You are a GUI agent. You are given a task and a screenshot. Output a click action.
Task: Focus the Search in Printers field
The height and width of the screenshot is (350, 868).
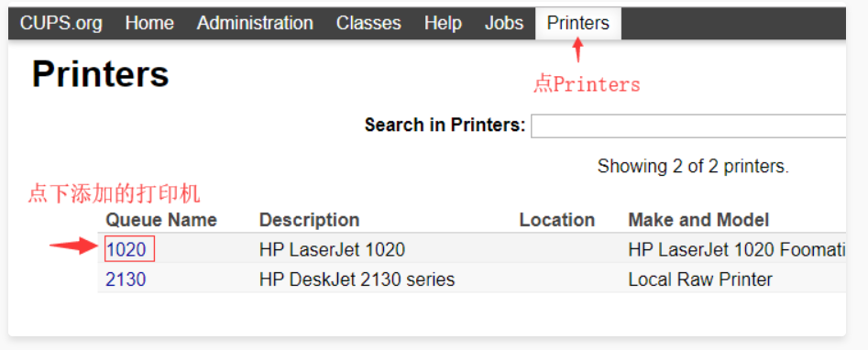point(688,126)
